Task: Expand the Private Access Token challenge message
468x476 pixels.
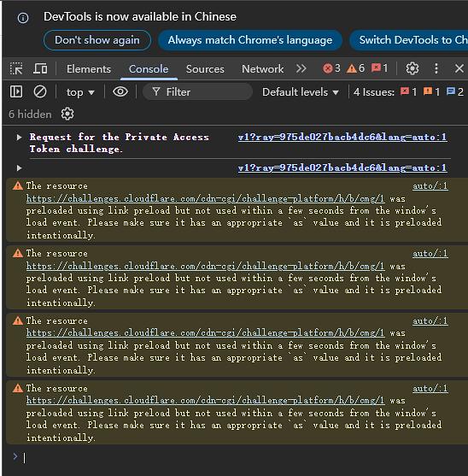Action: pyautogui.click(x=19, y=138)
